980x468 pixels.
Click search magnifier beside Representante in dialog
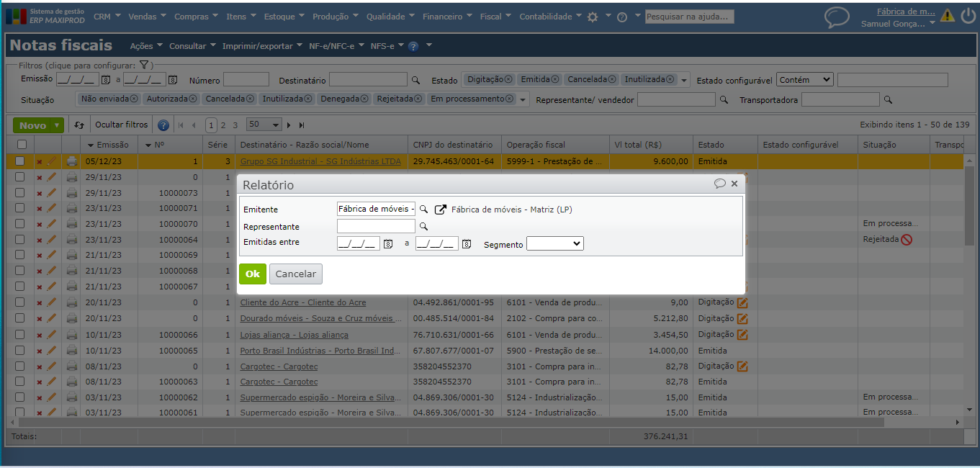pyautogui.click(x=424, y=227)
